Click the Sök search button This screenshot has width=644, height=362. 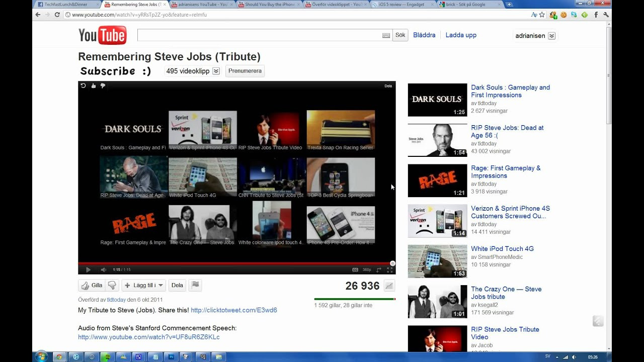[400, 35]
